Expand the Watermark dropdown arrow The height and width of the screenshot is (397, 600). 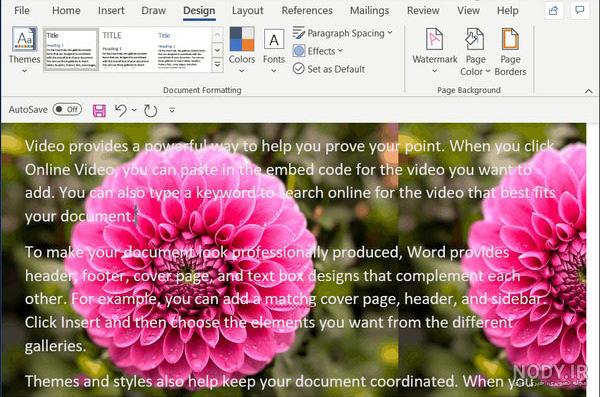pos(435,71)
